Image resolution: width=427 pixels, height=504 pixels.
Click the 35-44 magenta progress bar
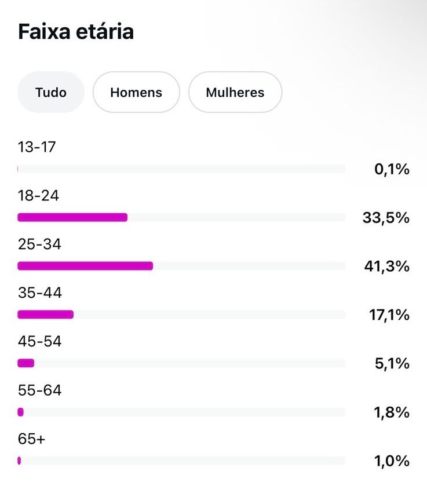click(45, 315)
